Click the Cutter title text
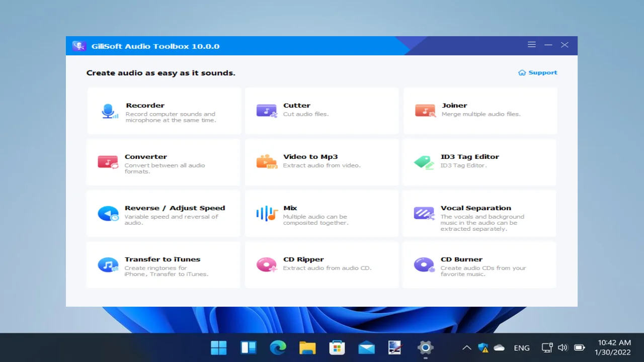Viewport: 644px width, 362px height. pos(297,106)
